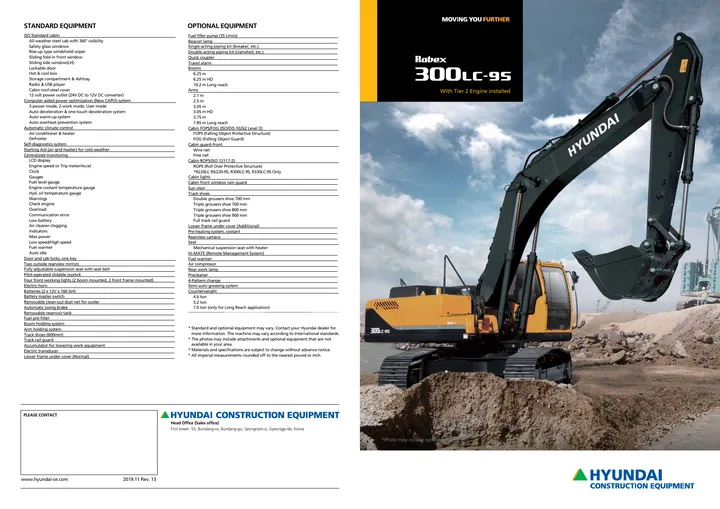Click 'Fuel filler pump (35 L/min)' line

coord(213,36)
